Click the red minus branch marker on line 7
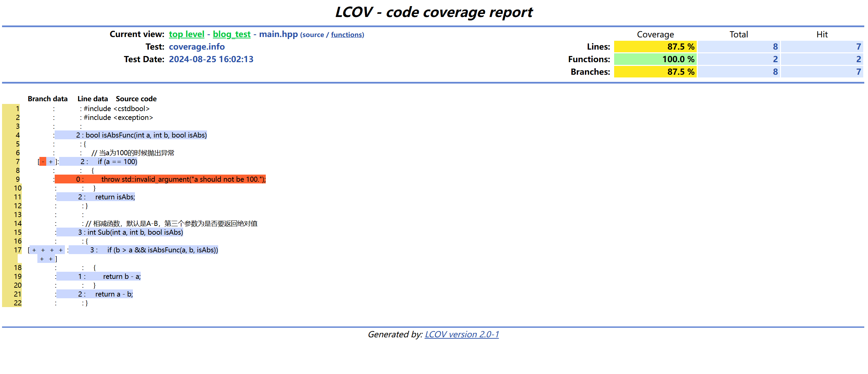 (43, 162)
